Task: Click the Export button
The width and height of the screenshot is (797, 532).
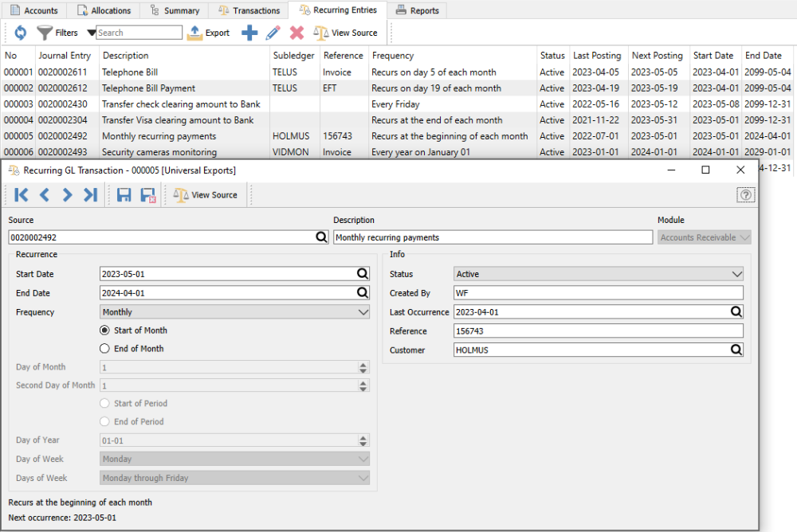Action: [x=208, y=33]
